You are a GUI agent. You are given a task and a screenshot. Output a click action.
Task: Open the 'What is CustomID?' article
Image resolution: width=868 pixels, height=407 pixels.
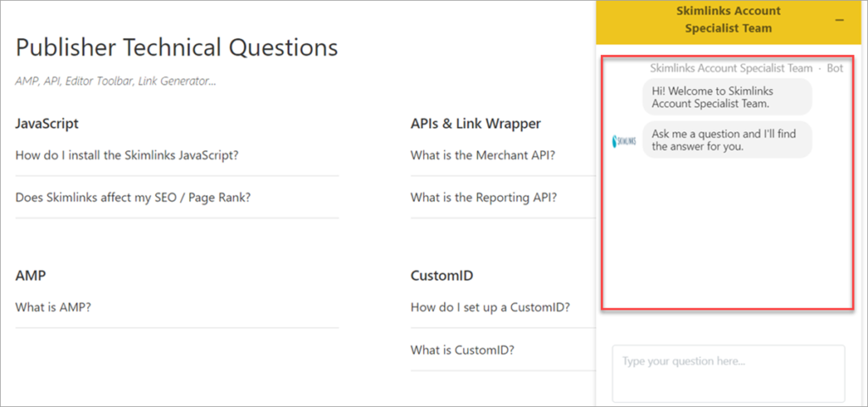click(x=462, y=349)
